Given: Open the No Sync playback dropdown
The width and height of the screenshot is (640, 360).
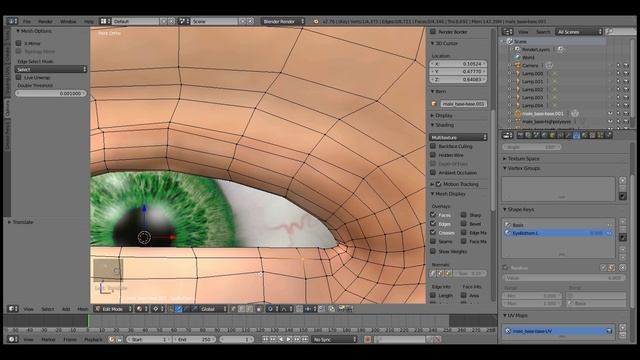Looking at the screenshot, I should (334, 339).
